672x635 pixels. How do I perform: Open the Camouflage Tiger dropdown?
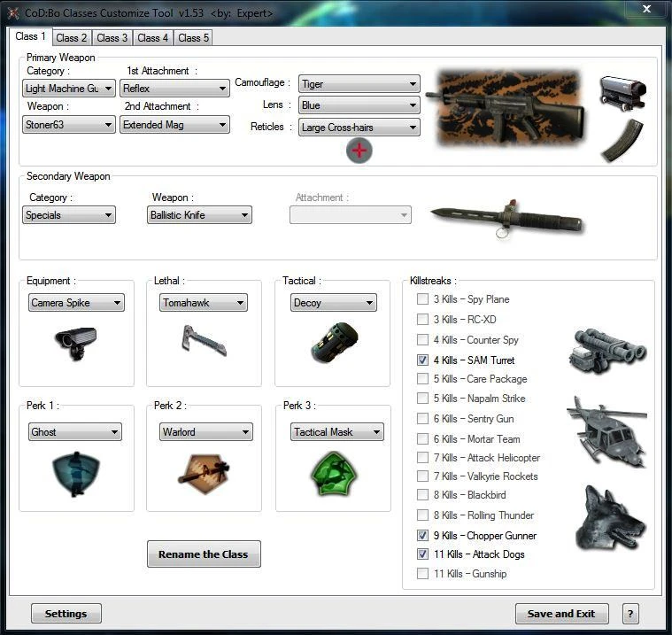(359, 84)
